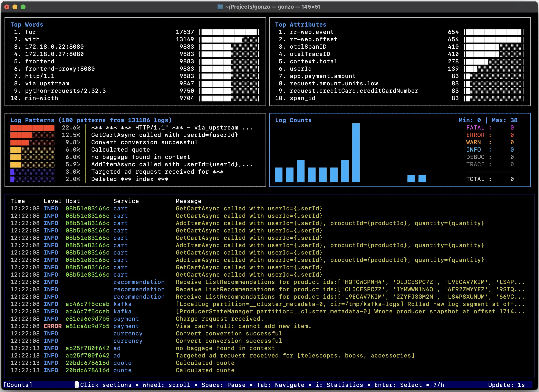Click the tallest blue bar in Log Counts
This screenshot has height=392, width=539.
pyautogui.click(x=356, y=152)
